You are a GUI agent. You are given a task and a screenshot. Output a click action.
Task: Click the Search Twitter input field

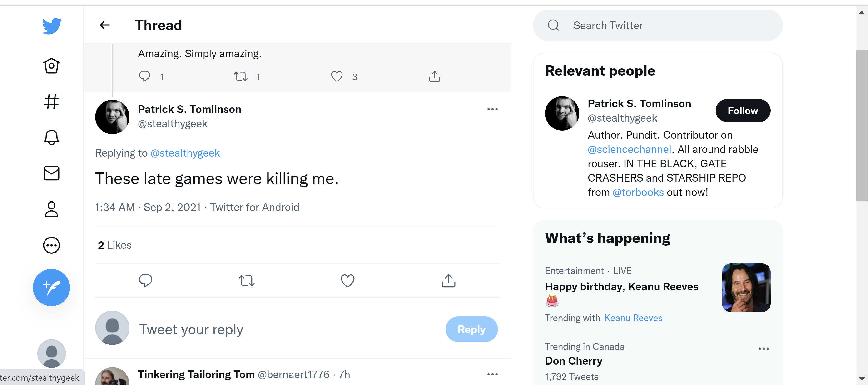657,25
